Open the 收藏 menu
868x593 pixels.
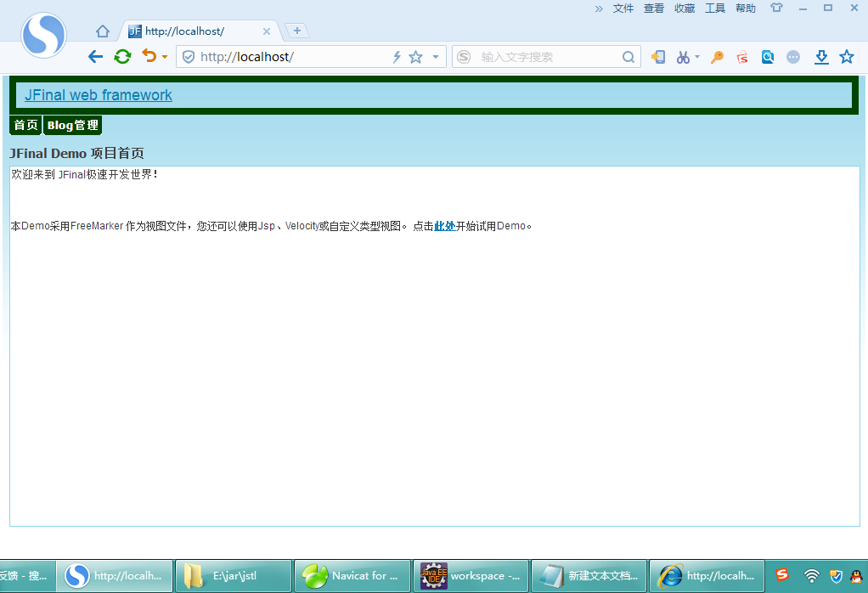tap(685, 8)
